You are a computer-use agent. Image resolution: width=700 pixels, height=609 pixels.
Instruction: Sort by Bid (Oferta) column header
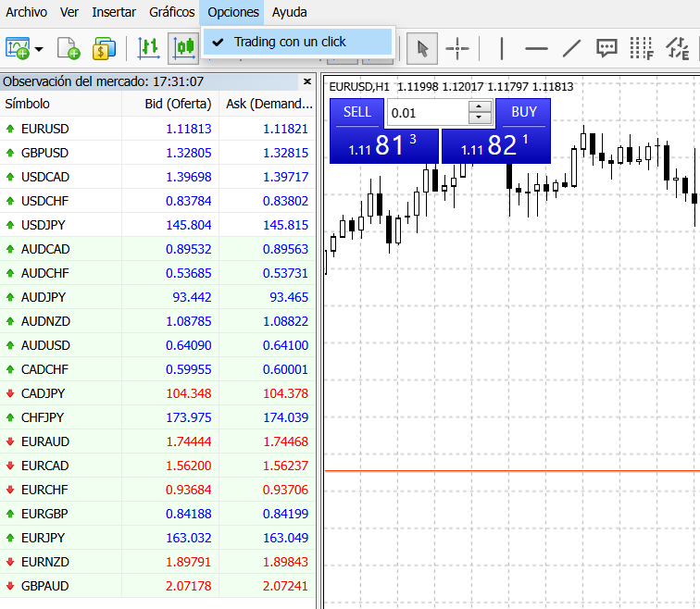(x=170, y=104)
